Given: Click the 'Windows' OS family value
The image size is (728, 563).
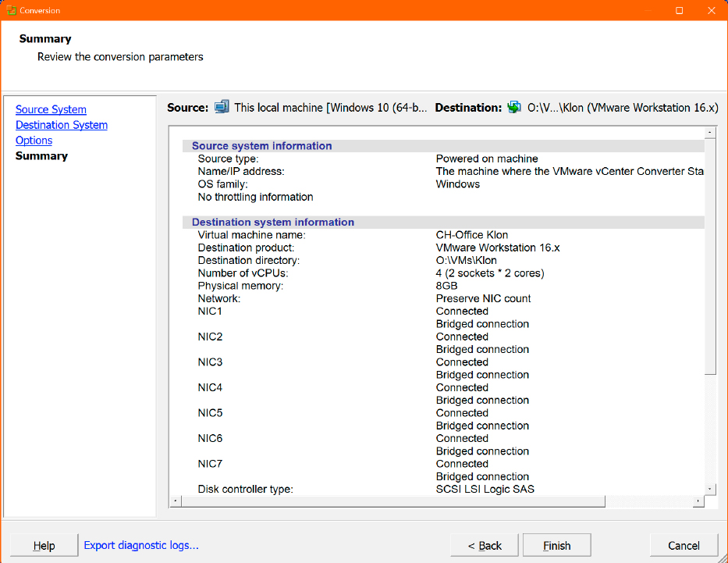Looking at the screenshot, I should point(457,184).
